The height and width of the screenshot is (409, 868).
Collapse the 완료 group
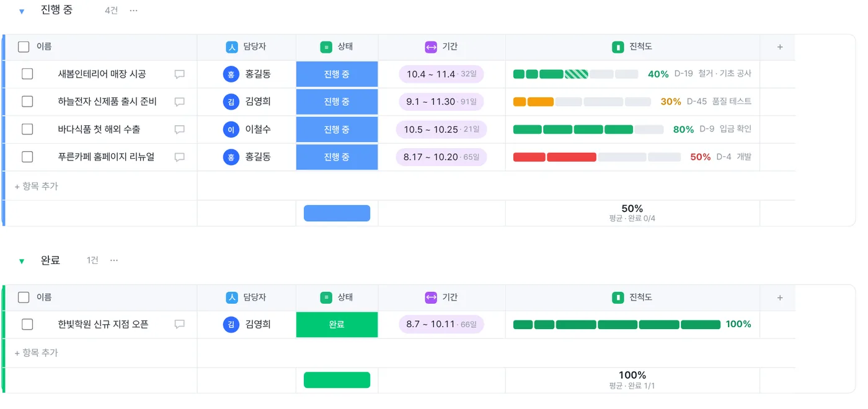tap(22, 261)
